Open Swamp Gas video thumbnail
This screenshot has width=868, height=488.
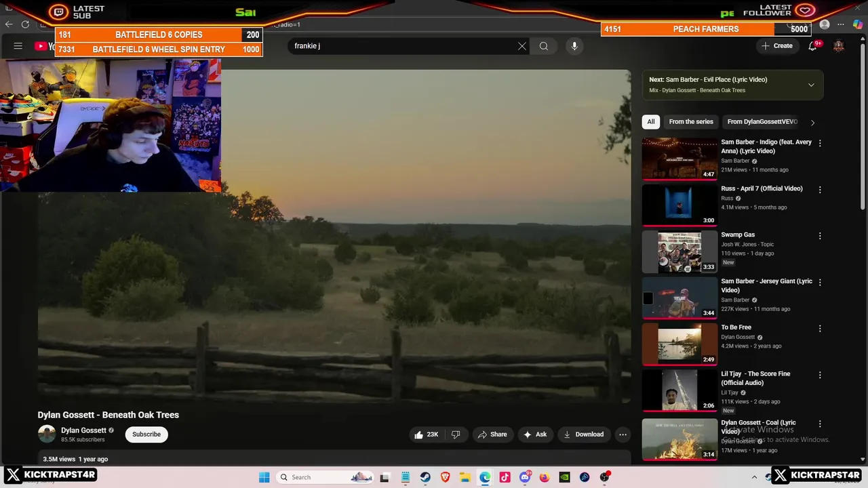(679, 251)
